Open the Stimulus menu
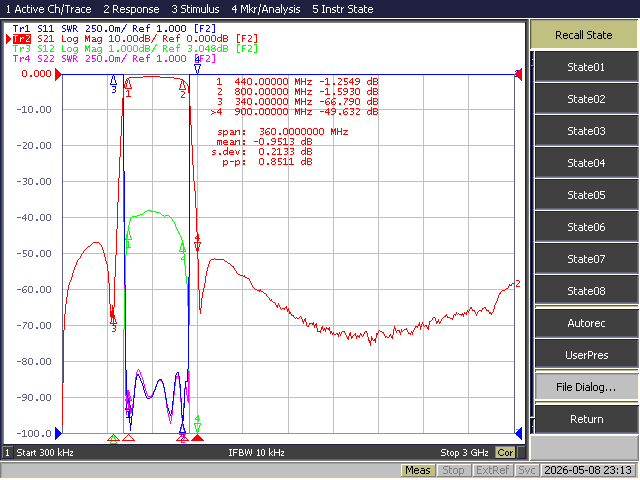The height and width of the screenshot is (480, 640). pos(195,9)
